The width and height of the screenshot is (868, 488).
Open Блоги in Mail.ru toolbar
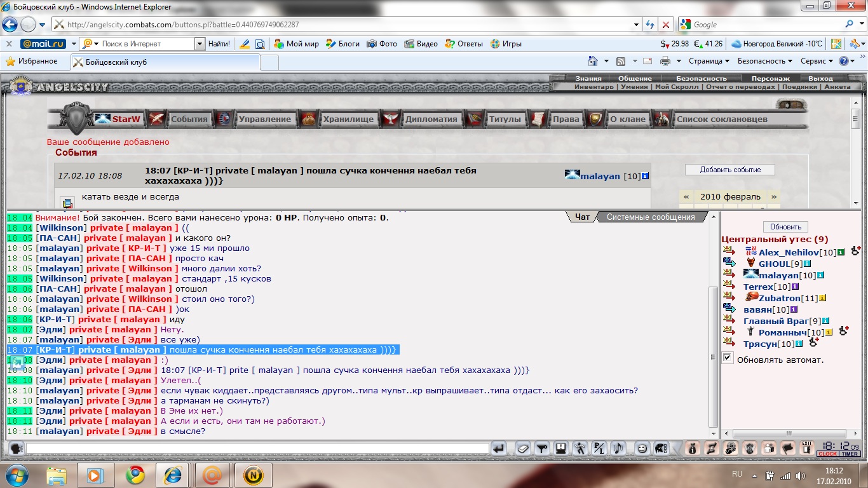tap(343, 44)
